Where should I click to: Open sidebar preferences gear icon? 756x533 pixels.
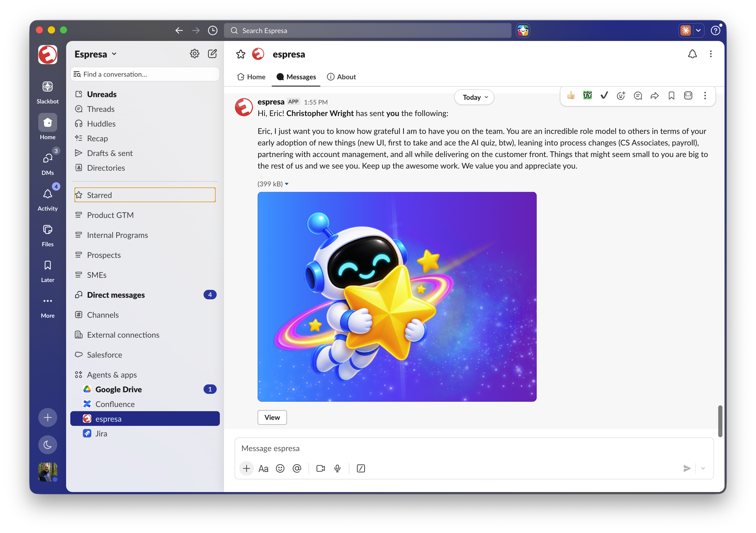(x=195, y=53)
